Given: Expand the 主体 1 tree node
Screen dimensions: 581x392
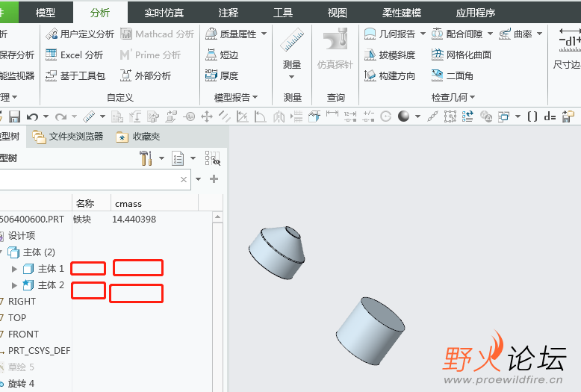Looking at the screenshot, I should click(14, 269).
